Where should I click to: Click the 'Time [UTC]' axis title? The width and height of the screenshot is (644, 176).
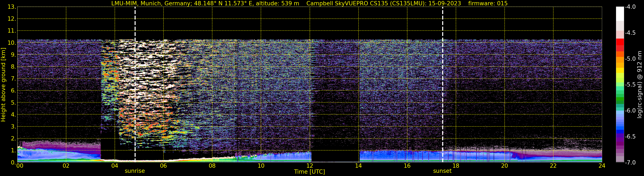point(310,172)
